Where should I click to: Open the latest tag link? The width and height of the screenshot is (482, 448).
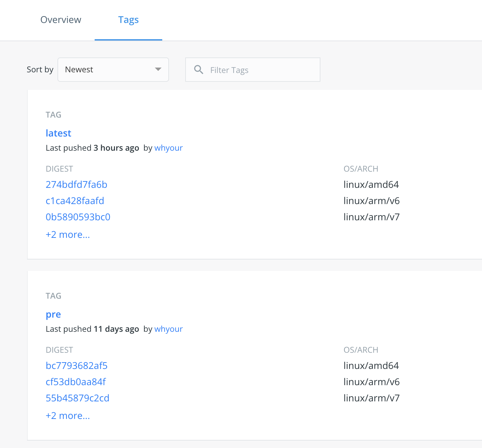(58, 133)
